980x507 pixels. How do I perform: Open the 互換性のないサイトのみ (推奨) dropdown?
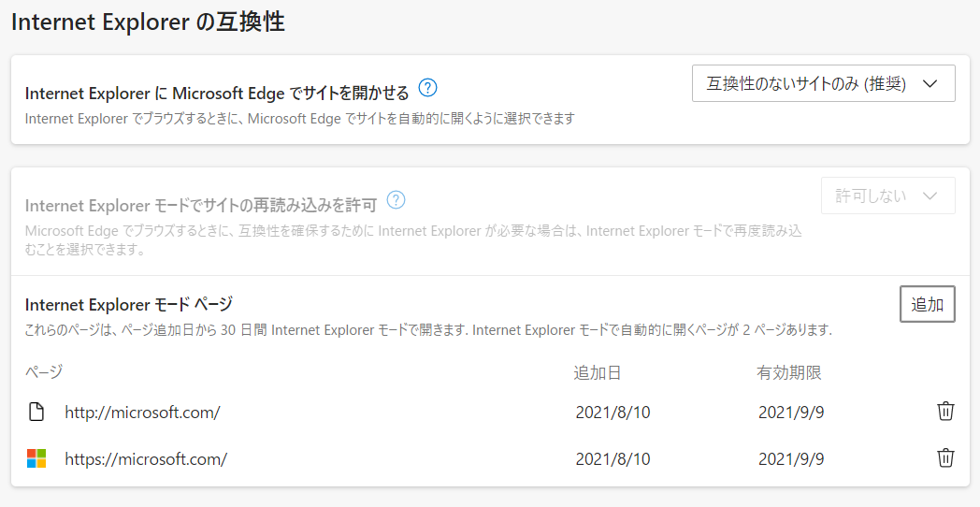tap(823, 83)
